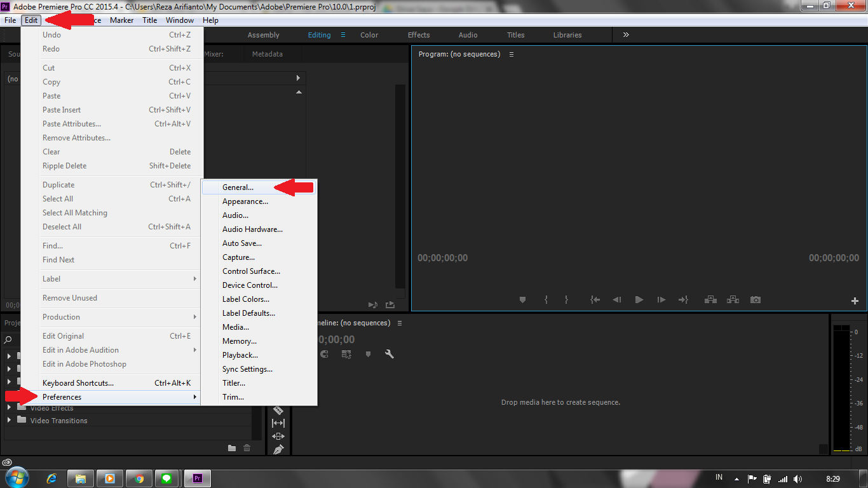Expand the Video Effects bin
Viewport: 868px width, 488px height.
click(x=10, y=408)
